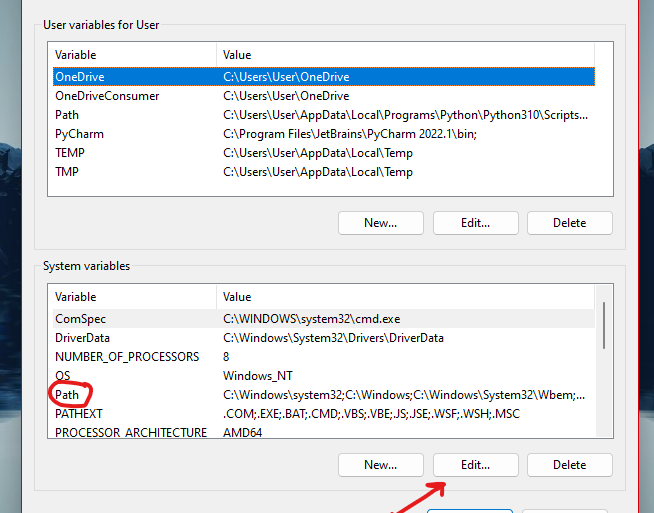Click Delete button under System variables
Screen dimensions: 654x513
point(570,465)
